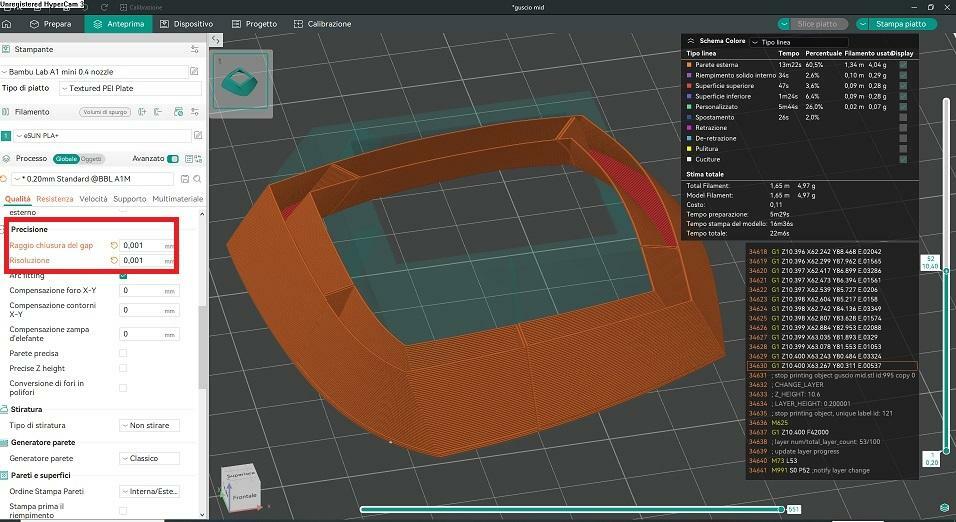Toggle the Avanzato switch
The image size is (956, 522).
point(173,159)
